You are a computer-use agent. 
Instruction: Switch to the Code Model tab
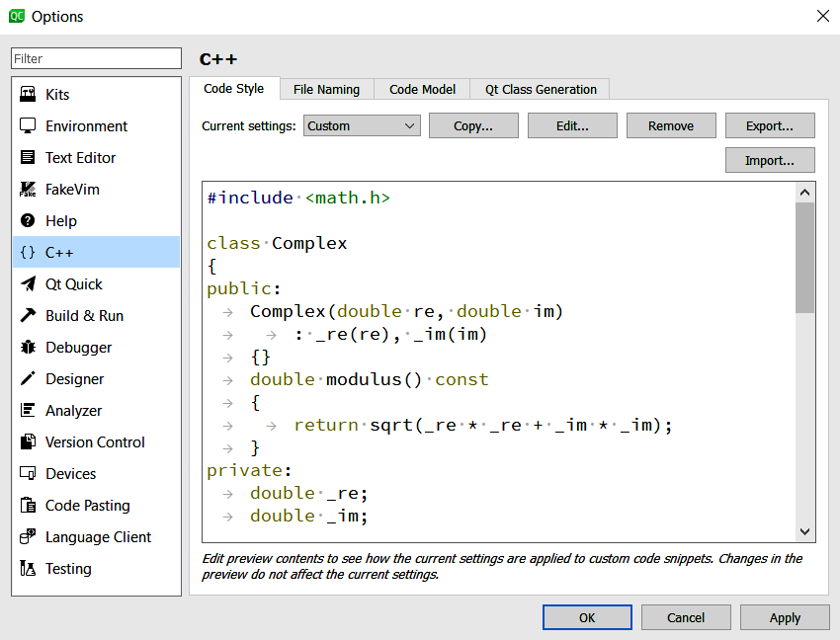422,89
